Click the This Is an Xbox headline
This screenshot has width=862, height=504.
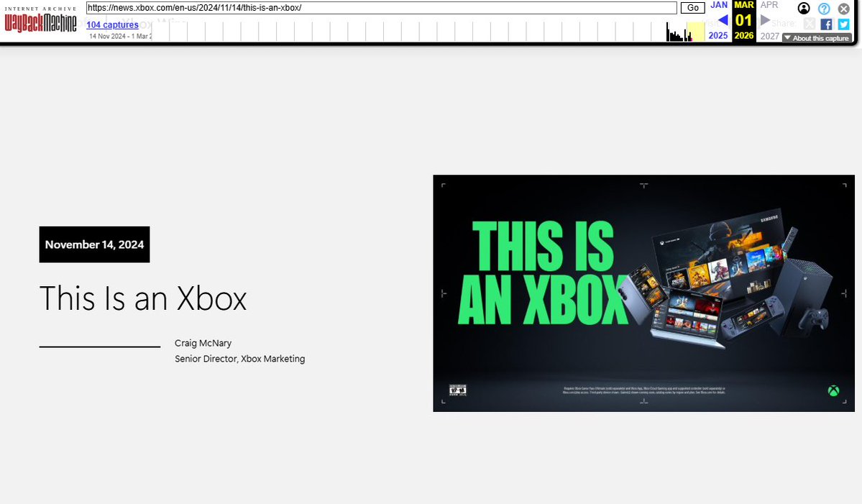[143, 298]
